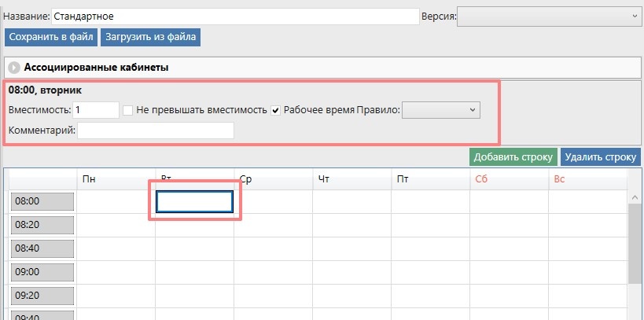This screenshot has height=320, width=644.
Task: Select the 08:20 row header
Action: (x=42, y=225)
